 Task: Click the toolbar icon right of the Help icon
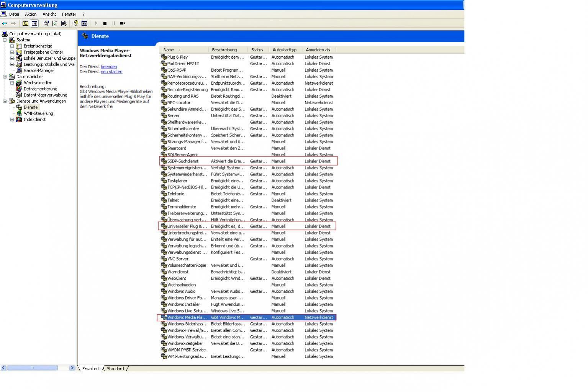pos(84,23)
